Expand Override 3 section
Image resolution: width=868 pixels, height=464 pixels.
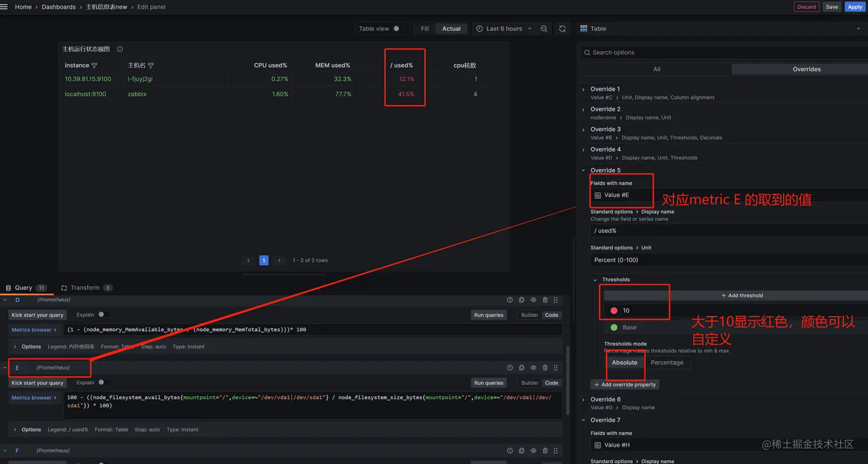(584, 130)
